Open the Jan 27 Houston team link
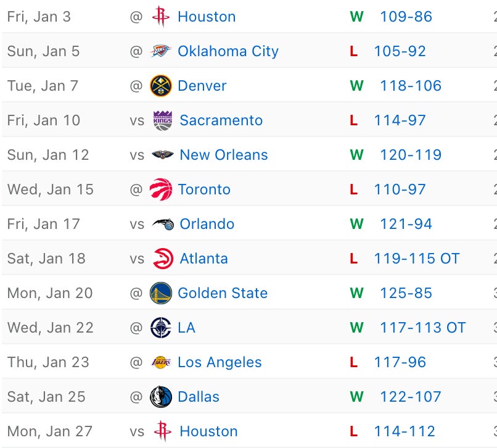 click(208, 431)
